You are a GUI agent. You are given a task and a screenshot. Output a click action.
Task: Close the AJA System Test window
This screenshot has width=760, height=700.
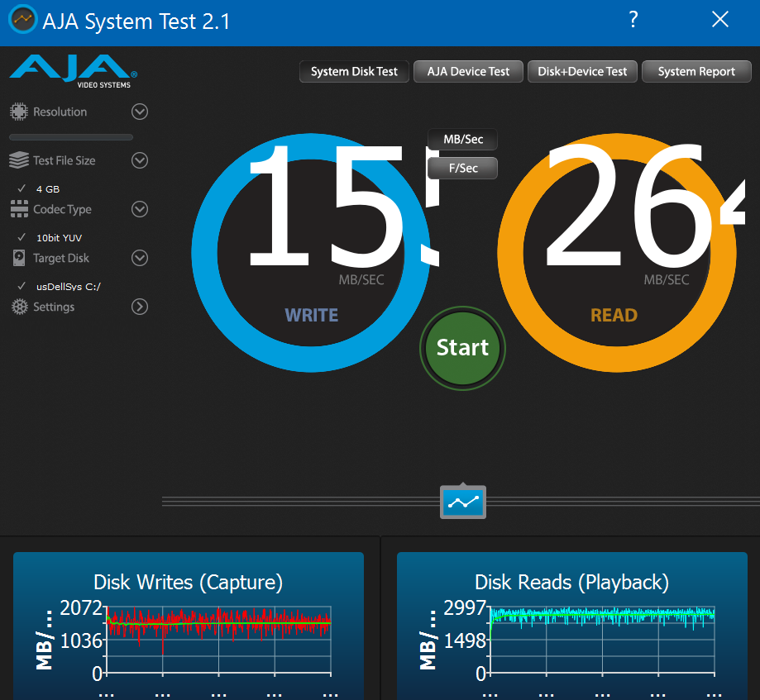[x=719, y=19]
